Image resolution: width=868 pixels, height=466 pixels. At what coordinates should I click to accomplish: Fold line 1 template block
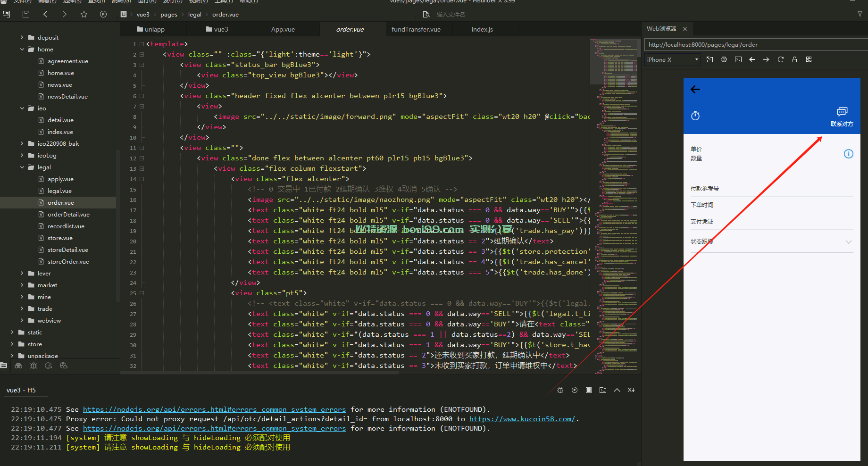click(142, 44)
